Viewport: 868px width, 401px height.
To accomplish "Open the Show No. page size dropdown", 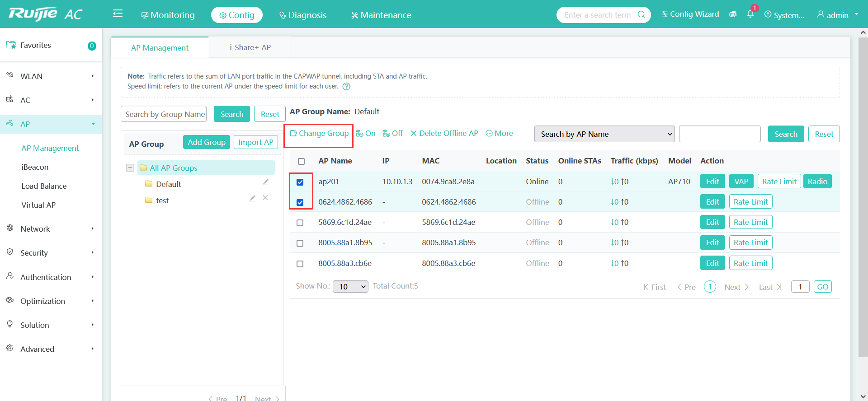I will click(x=350, y=287).
